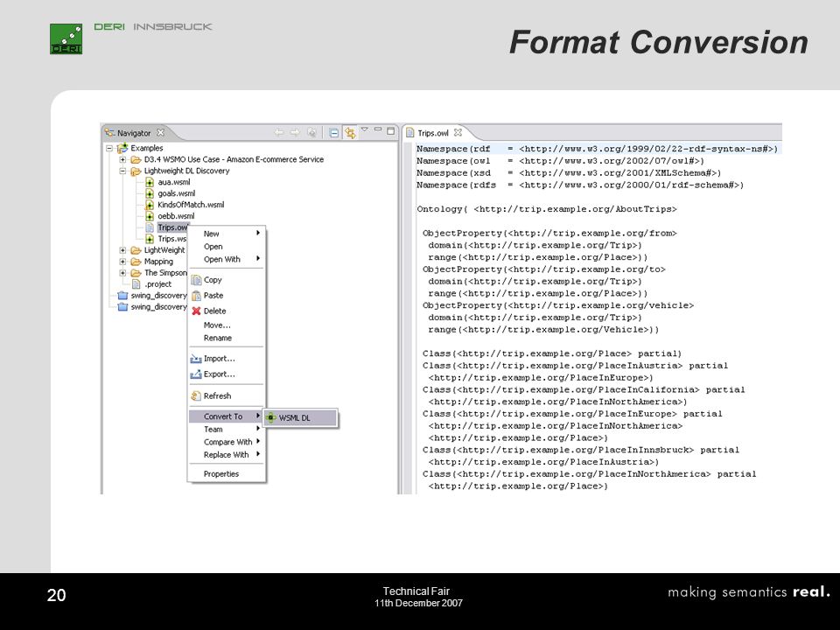Screen dimensions: 840x630
Task: Choose Properties from context menu
Action: click(x=227, y=474)
